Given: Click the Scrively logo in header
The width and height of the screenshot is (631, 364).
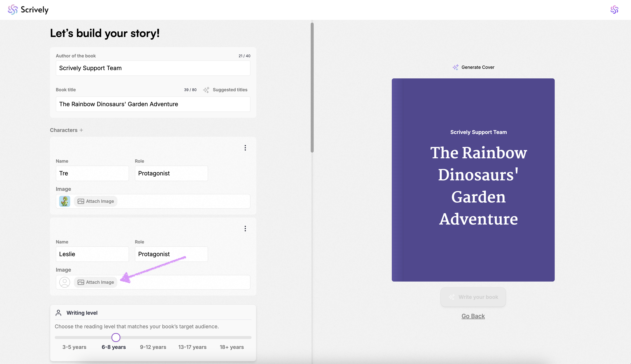Looking at the screenshot, I should 28,10.
